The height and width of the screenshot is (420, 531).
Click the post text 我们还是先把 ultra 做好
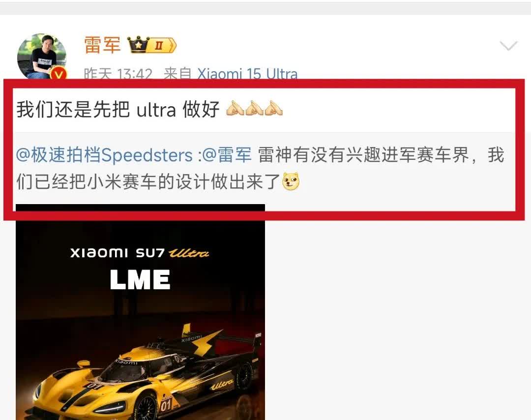point(118,109)
